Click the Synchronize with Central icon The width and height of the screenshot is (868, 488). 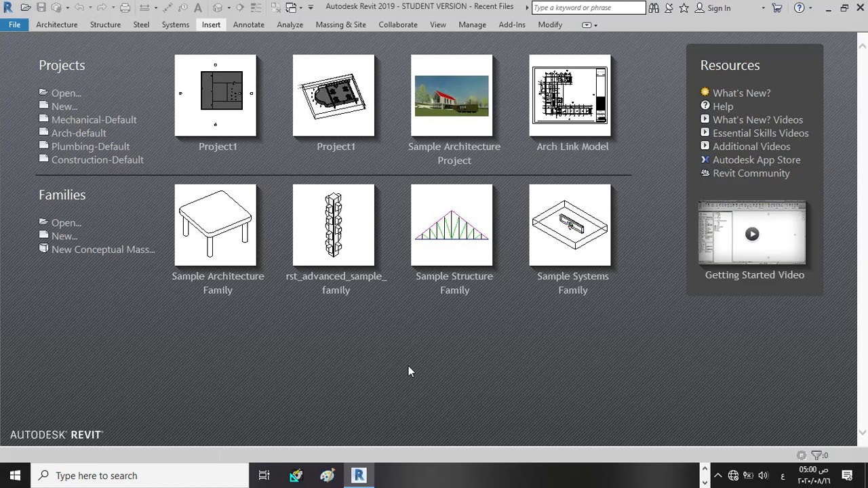[x=56, y=7]
